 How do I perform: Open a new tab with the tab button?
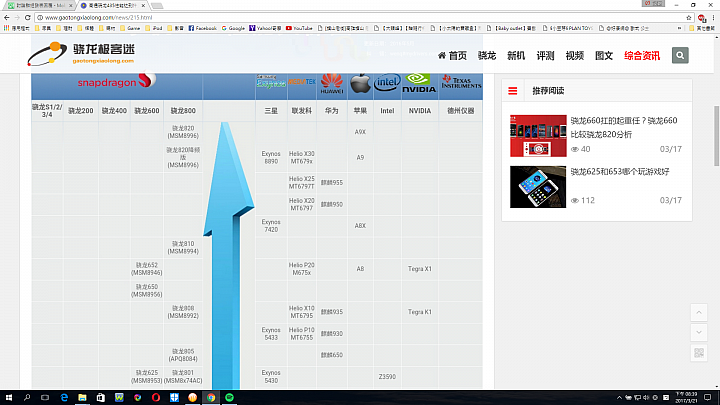point(157,6)
